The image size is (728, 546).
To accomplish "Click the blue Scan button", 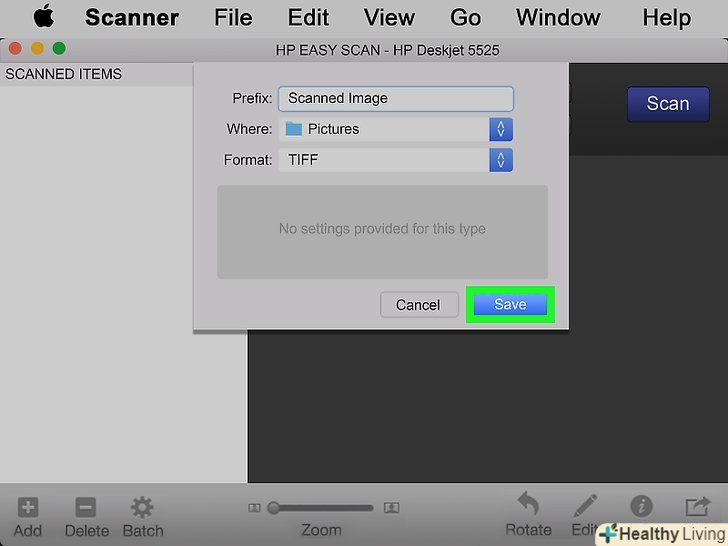I will point(668,104).
